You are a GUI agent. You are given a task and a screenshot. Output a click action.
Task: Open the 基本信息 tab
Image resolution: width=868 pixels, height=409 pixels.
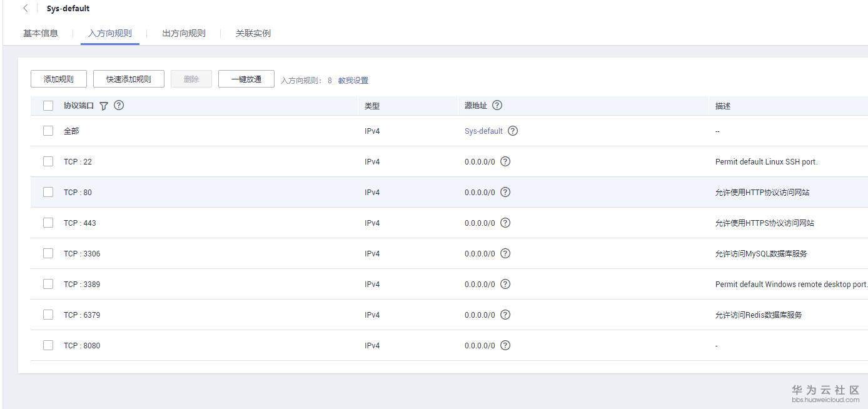click(x=41, y=33)
